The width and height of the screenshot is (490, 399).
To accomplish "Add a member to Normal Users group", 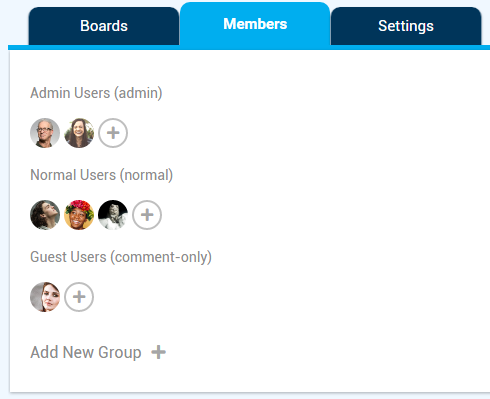I will (147, 215).
